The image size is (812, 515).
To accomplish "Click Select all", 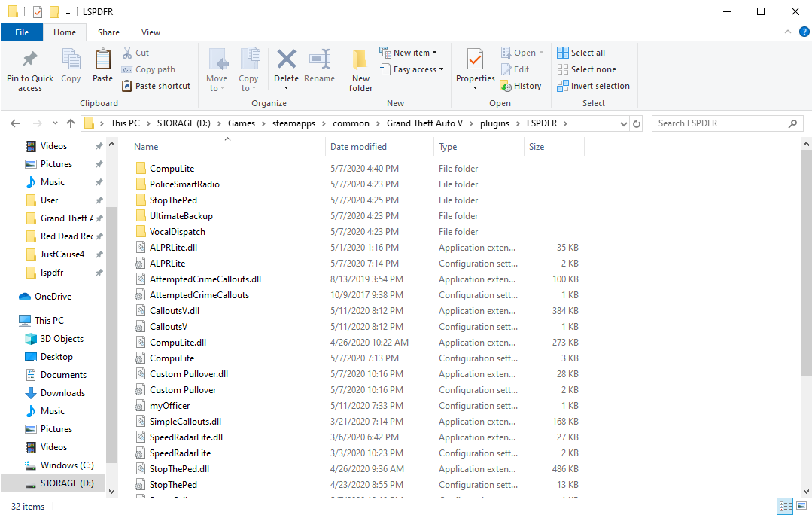I will pos(581,53).
